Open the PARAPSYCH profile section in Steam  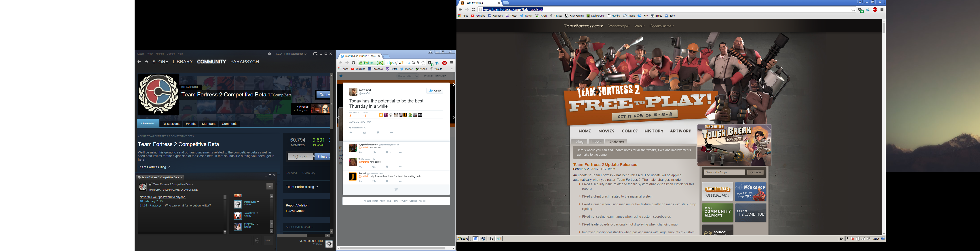[245, 62]
